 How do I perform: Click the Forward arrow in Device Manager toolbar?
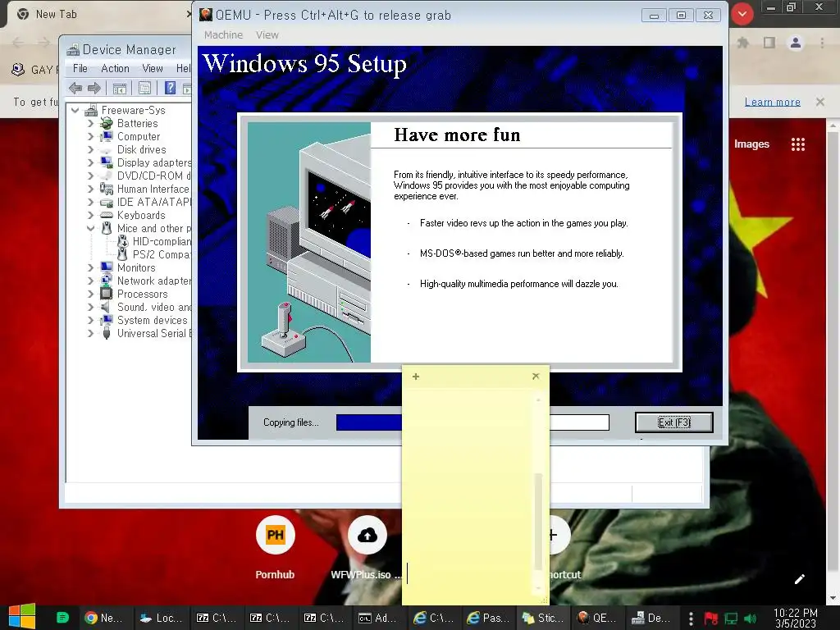point(94,88)
